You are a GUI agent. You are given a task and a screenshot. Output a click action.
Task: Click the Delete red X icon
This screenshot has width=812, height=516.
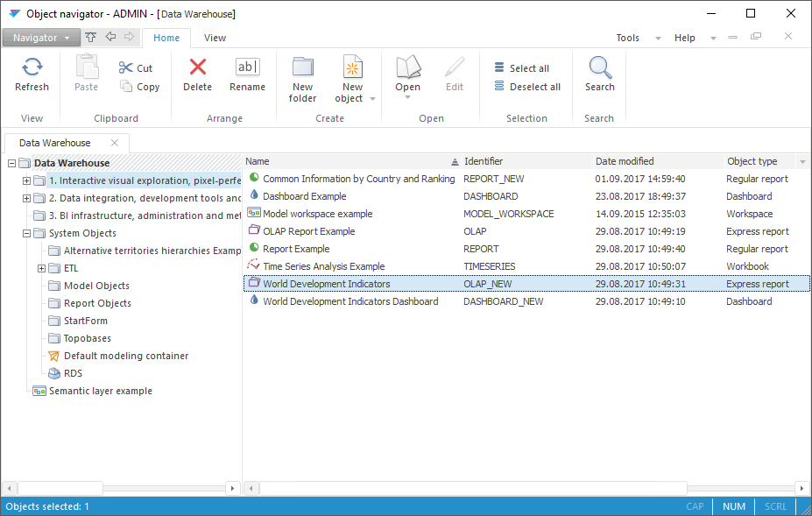(x=197, y=68)
